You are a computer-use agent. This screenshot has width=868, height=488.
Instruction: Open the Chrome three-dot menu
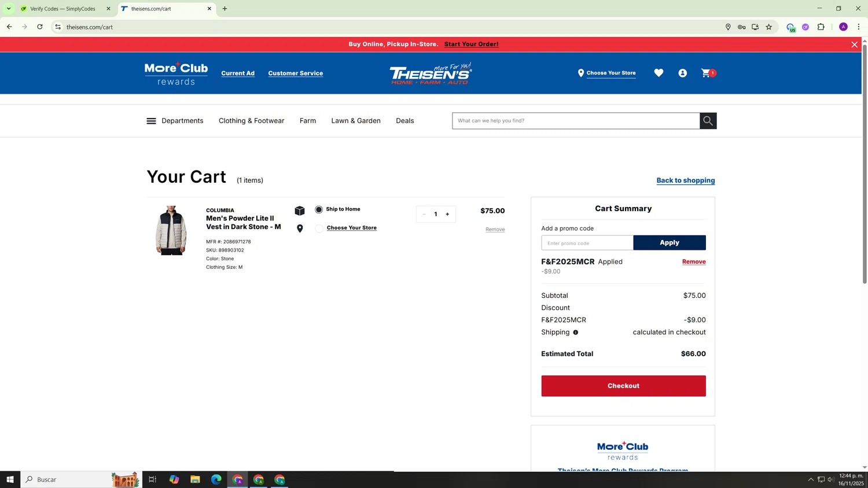click(x=859, y=27)
